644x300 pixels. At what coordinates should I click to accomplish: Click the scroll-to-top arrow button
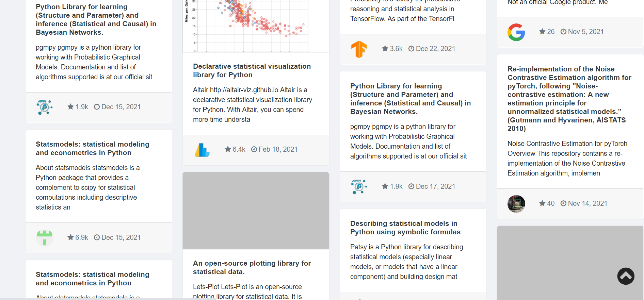[x=626, y=276]
